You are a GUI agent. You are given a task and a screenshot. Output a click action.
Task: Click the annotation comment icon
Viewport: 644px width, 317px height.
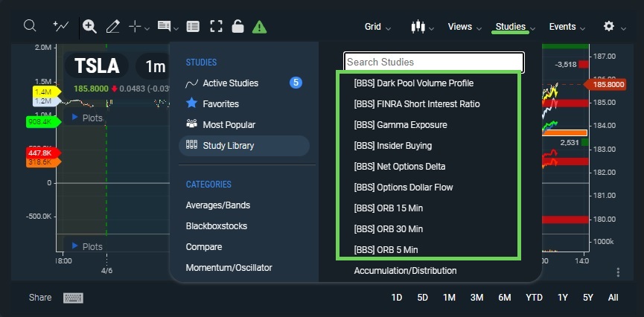tap(164, 26)
